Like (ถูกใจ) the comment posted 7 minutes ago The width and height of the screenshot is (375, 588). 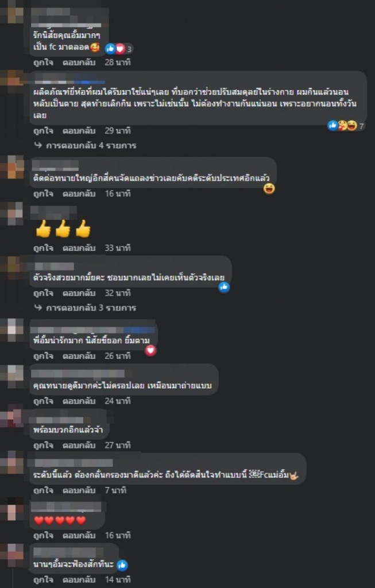click(x=44, y=490)
